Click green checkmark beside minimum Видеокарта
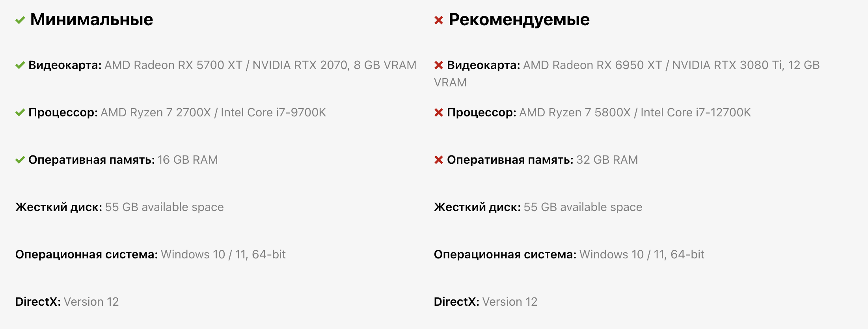 click(x=20, y=65)
